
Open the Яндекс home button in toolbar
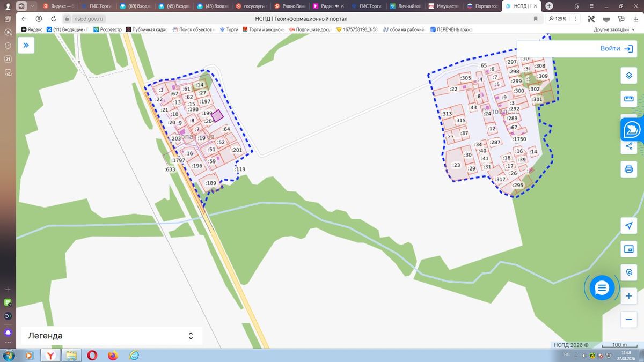click(39, 19)
